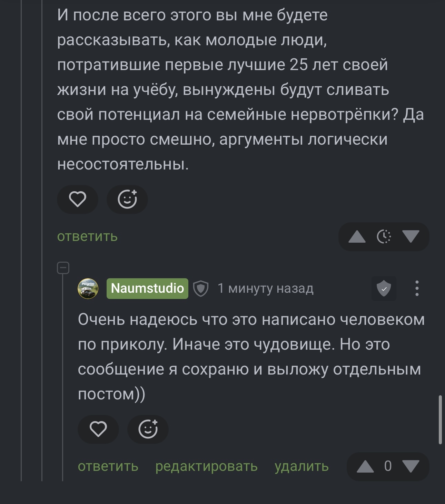Click the hidden rating clock icon
Screen dimensions: 445x504
tap(384, 237)
